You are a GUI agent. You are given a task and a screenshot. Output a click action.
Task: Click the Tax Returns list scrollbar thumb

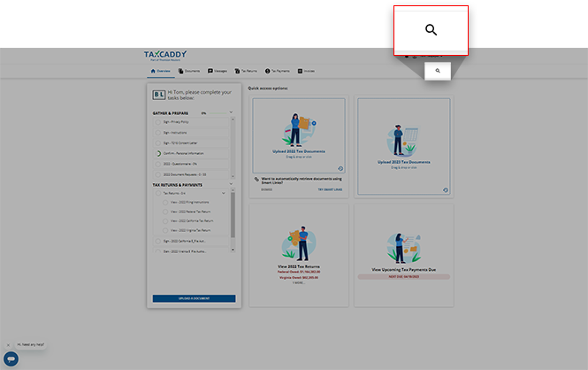click(233, 215)
